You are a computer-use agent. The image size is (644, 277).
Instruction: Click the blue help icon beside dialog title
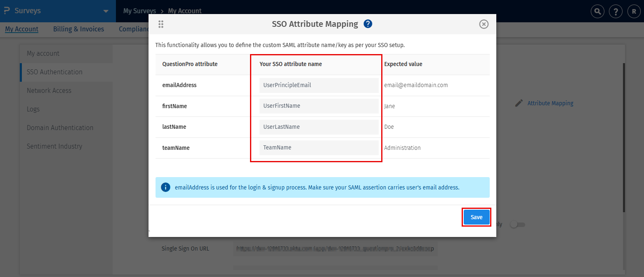(x=368, y=24)
